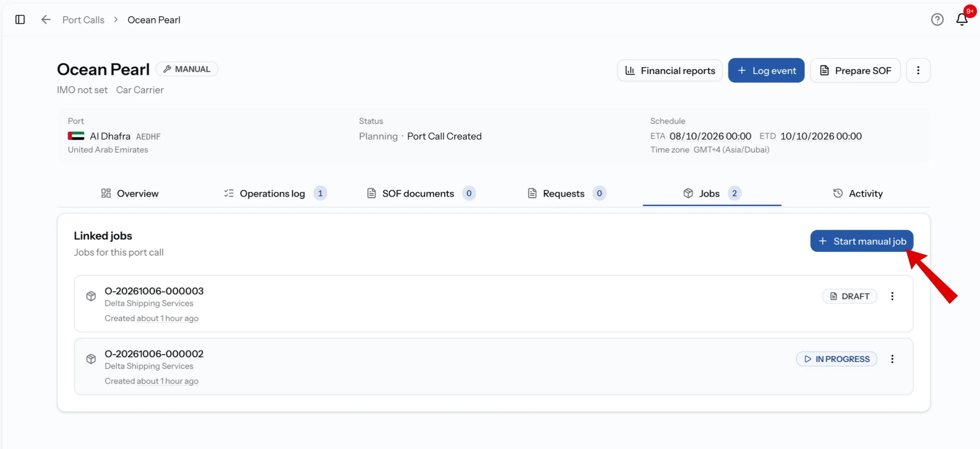Click the GMT+4 (Asia/Dubai) time zone
Viewport: 980px width, 449px height.
731,149
